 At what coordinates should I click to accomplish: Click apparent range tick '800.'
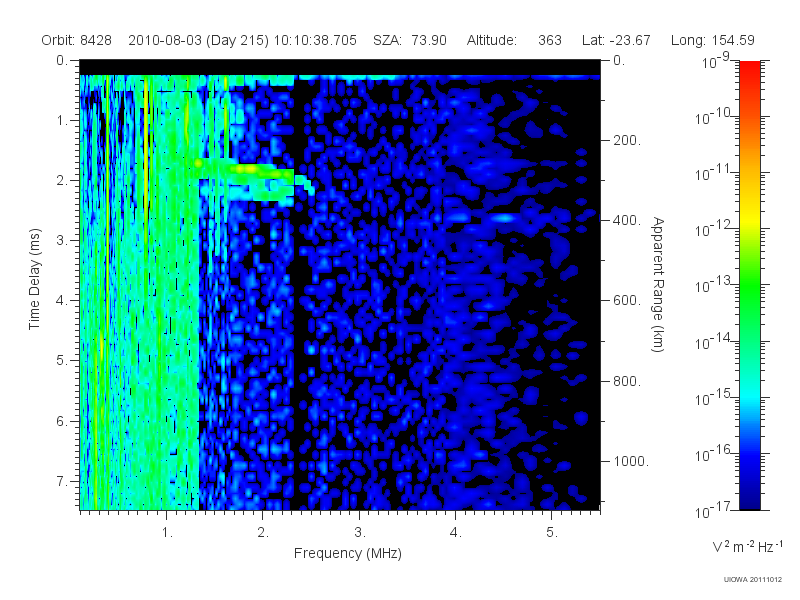[x=627, y=381]
